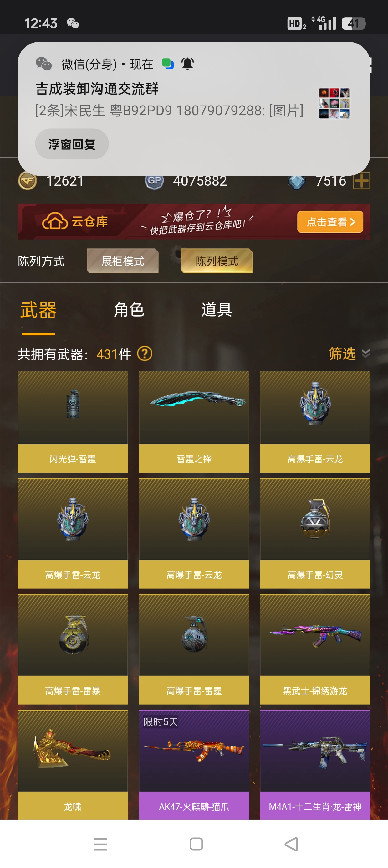Tap the 点击查看 orange button
388x868 pixels.
pos(330,222)
